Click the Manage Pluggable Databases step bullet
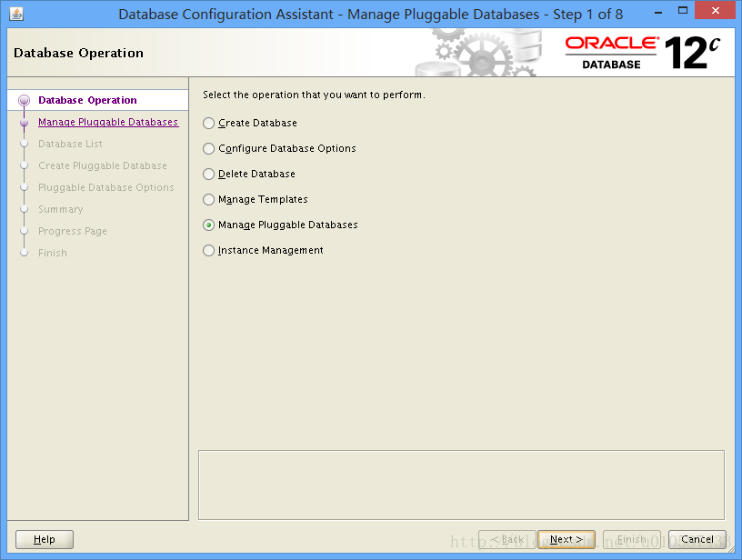Screen dimensions: 742x560 click(x=25, y=123)
